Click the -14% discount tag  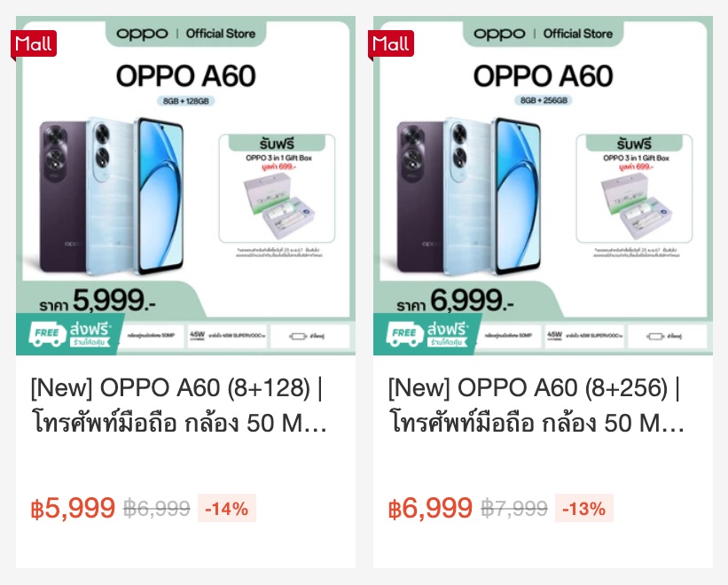click(x=227, y=509)
